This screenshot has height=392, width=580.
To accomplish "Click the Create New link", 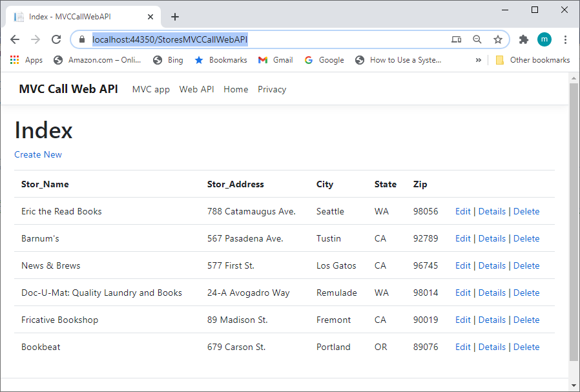I will click(x=38, y=154).
